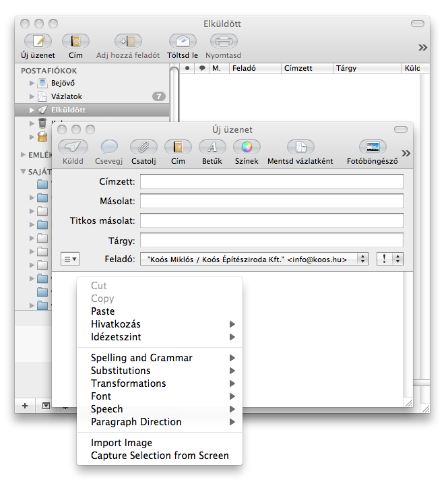Open the priority exclamation dropdown
This screenshot has width=448, height=494.
390,259
